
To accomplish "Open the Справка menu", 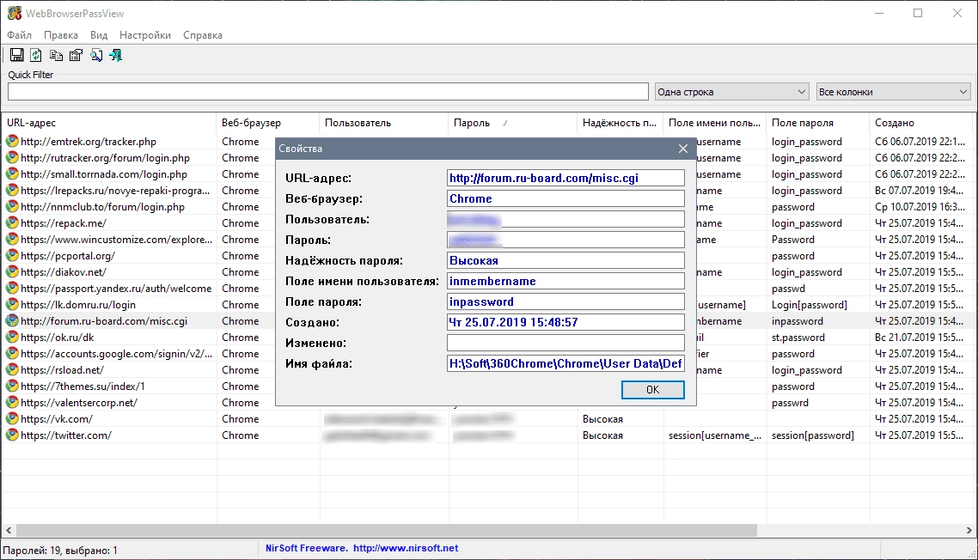I will (203, 35).
